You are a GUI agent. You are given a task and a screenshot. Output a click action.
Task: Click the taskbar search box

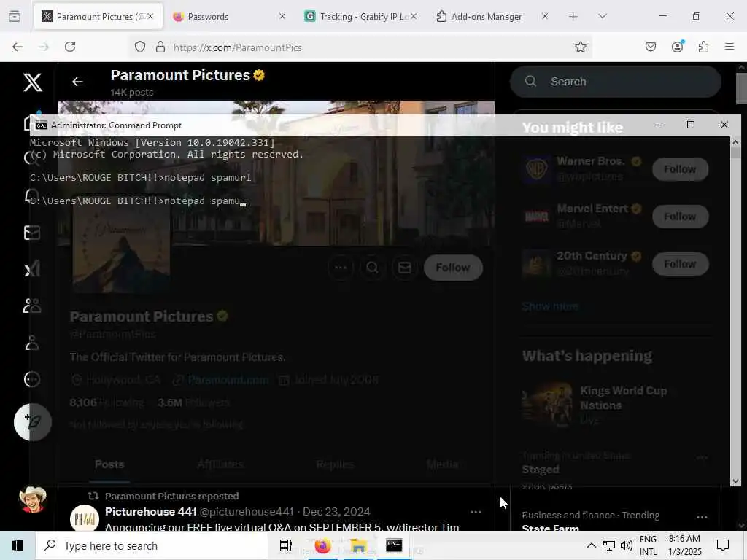point(152,545)
